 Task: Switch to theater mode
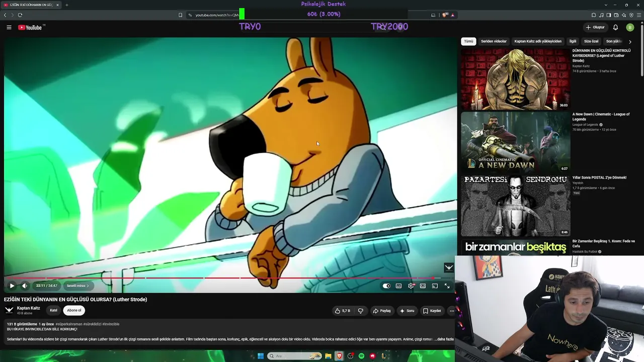coord(423,286)
